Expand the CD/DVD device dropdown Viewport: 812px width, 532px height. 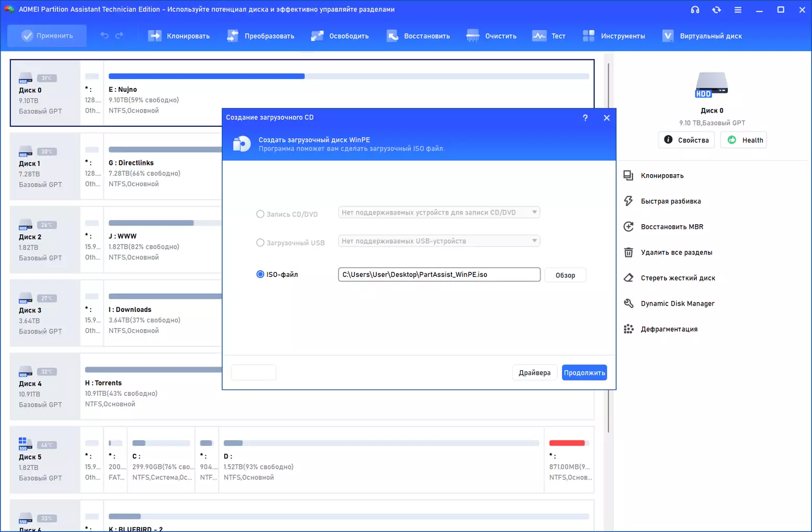[439, 212]
